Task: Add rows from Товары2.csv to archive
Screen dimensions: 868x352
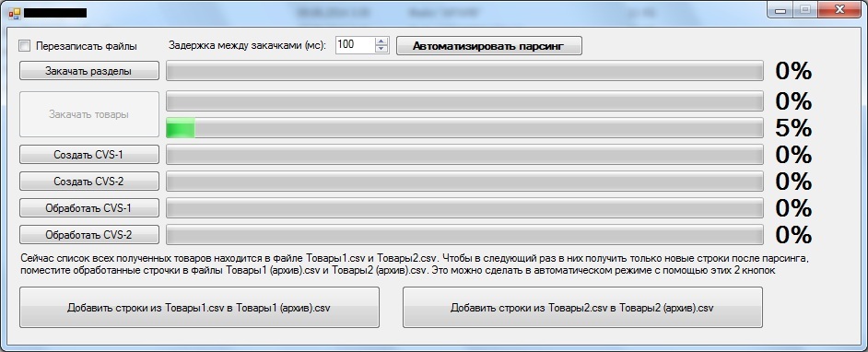Action: (x=582, y=307)
